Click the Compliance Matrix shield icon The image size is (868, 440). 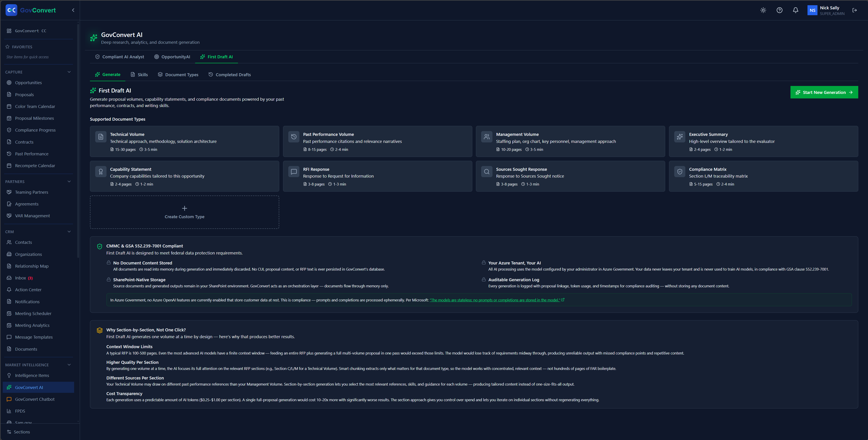pyautogui.click(x=680, y=172)
